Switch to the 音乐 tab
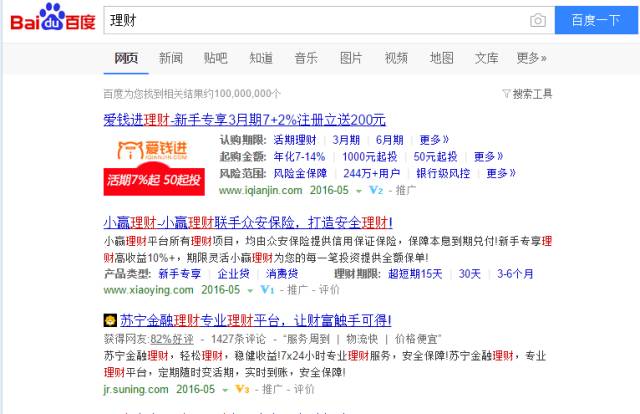Screen dimensions: 640x414 306,58
